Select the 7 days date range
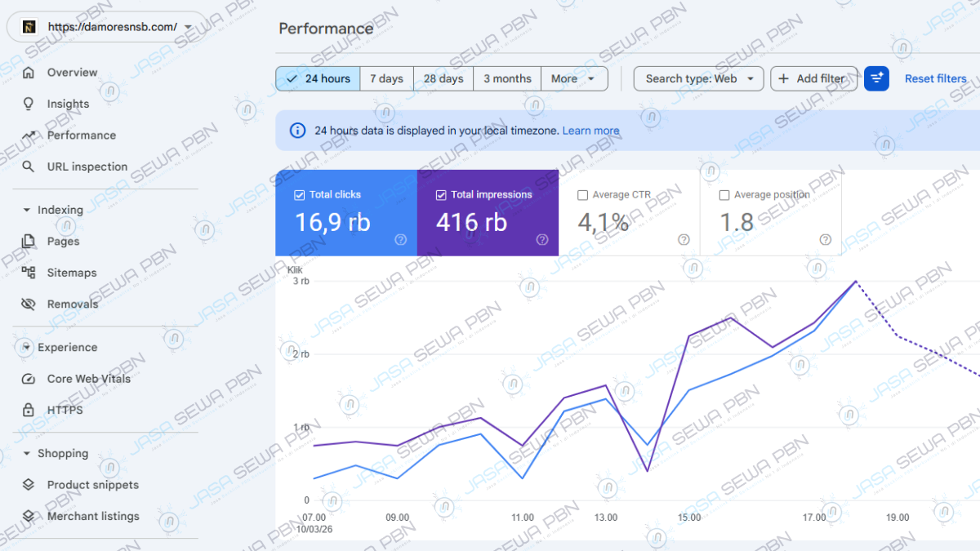Image resolution: width=980 pixels, height=551 pixels. [386, 78]
